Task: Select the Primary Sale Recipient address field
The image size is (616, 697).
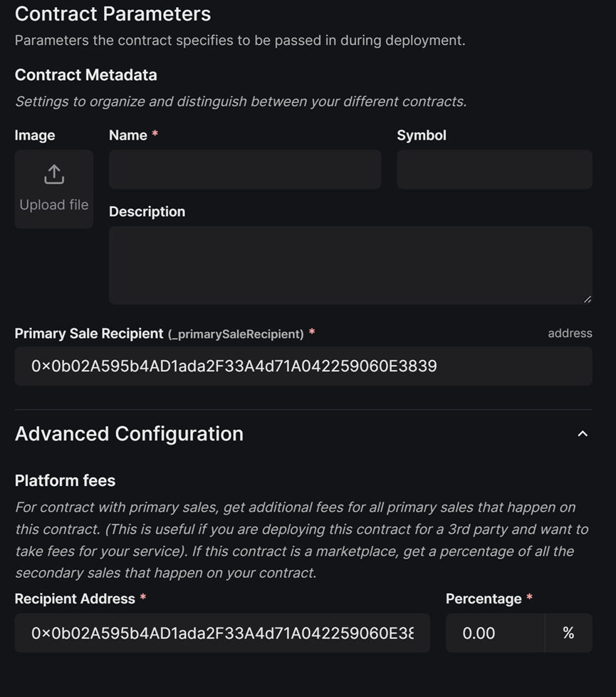Action: [x=303, y=366]
